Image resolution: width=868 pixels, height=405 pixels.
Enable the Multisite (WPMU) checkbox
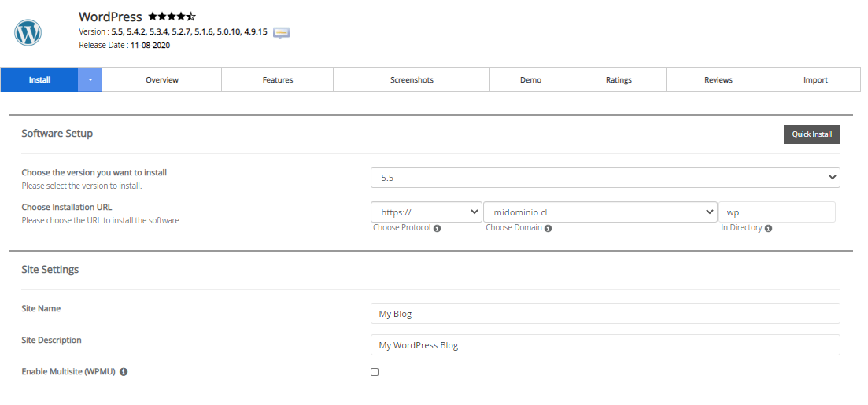(375, 372)
